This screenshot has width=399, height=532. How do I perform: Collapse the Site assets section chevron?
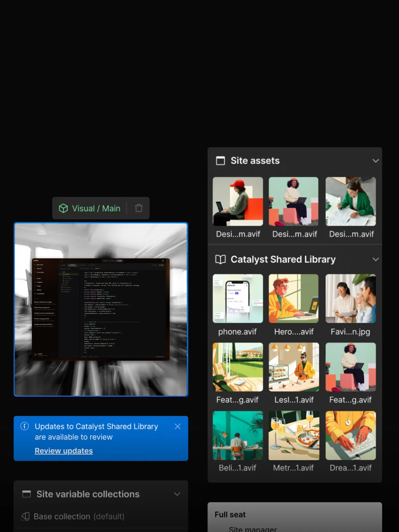[x=376, y=161]
